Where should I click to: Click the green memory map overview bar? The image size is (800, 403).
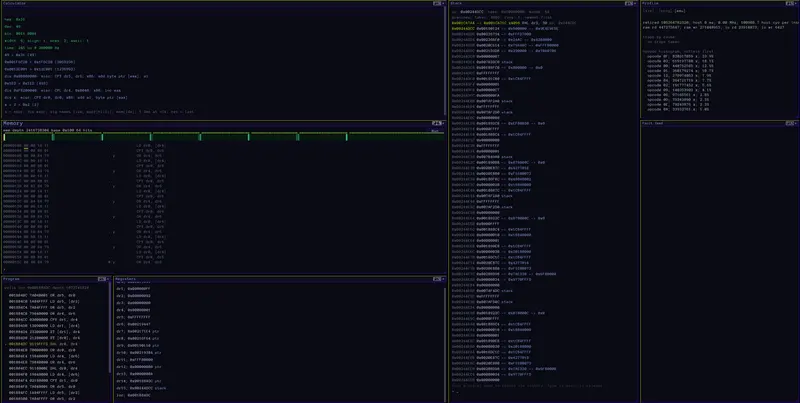[x=223, y=137]
